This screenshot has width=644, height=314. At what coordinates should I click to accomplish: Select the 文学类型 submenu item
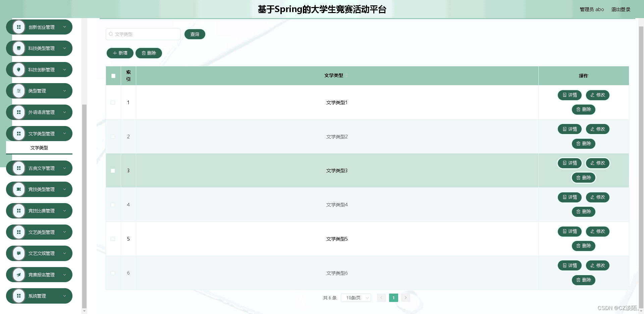39,148
